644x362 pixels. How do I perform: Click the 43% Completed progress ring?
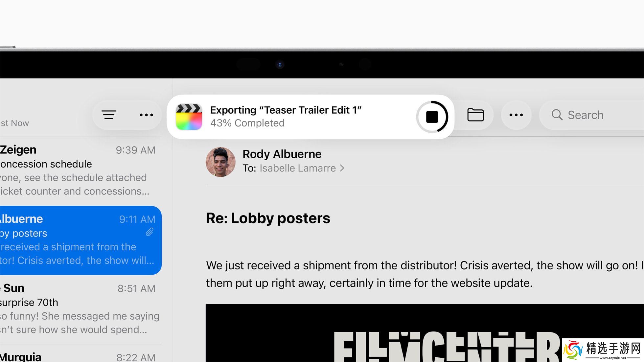(432, 117)
